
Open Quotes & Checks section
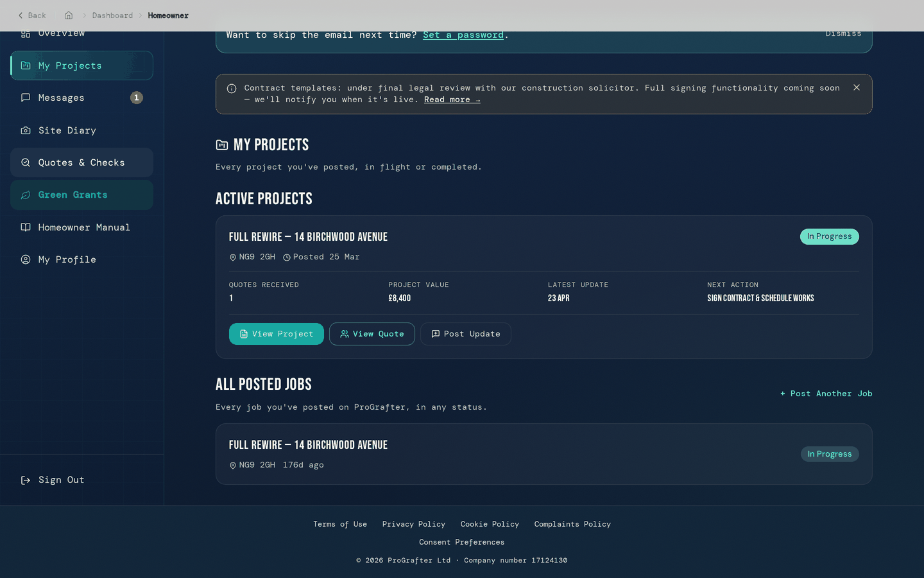(x=81, y=162)
